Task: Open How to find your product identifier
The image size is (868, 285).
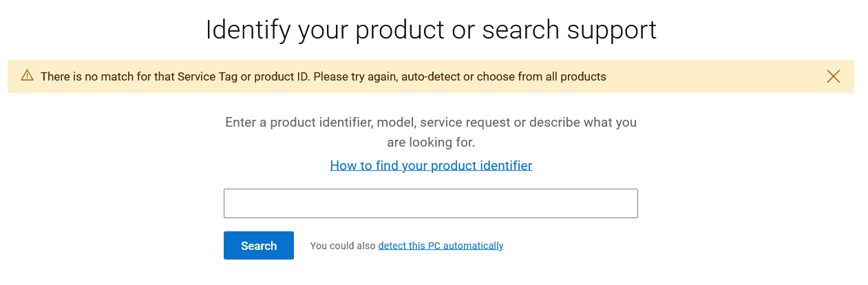Action: coord(431,165)
